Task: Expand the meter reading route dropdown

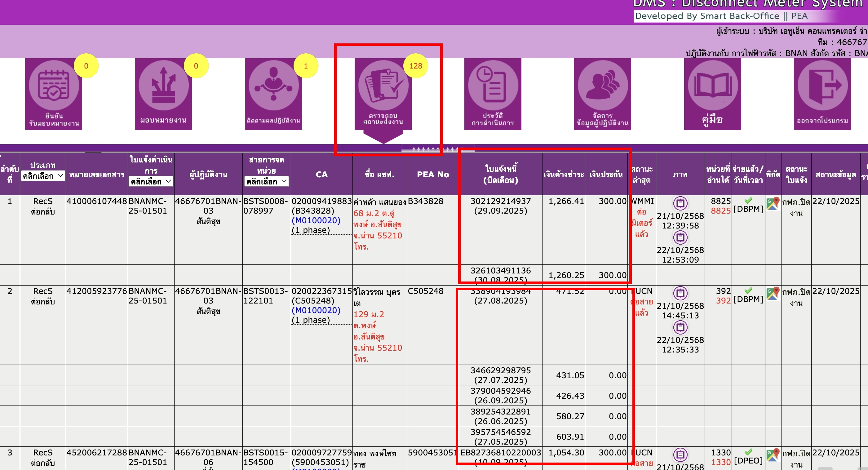Action: pos(266,182)
